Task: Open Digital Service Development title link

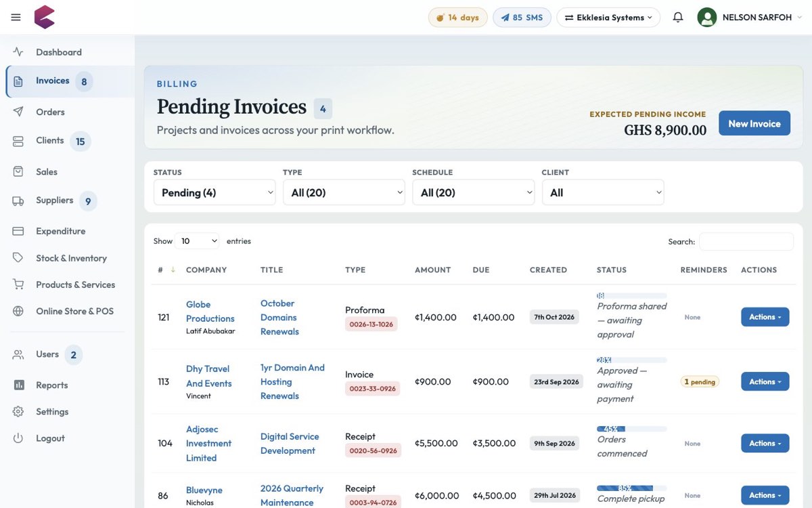Action: click(290, 444)
